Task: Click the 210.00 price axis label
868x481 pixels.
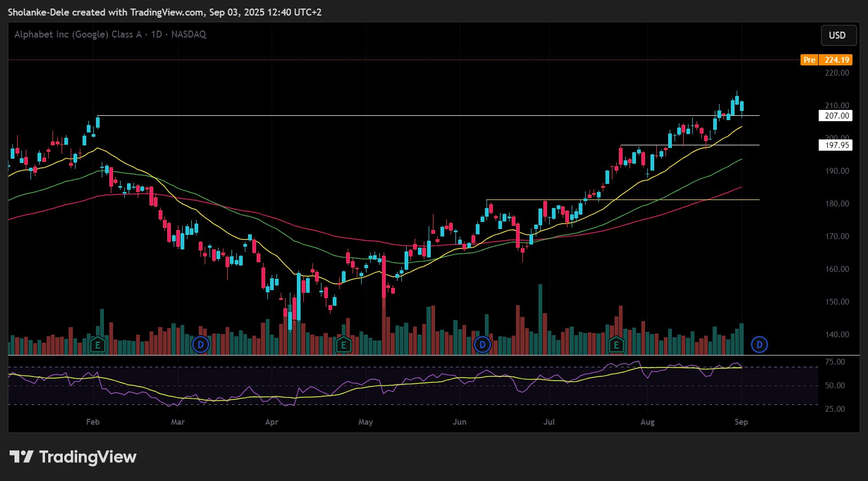Action: (x=837, y=105)
